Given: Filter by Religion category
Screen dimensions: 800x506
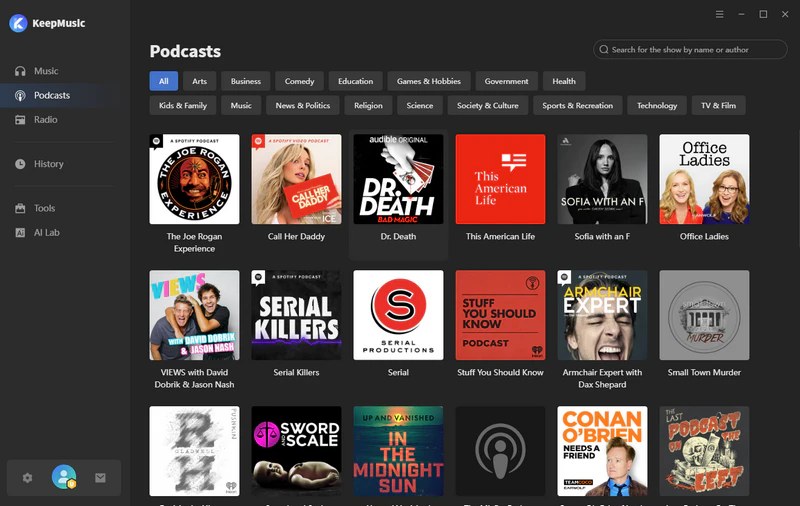Looking at the screenshot, I should pyautogui.click(x=368, y=106).
